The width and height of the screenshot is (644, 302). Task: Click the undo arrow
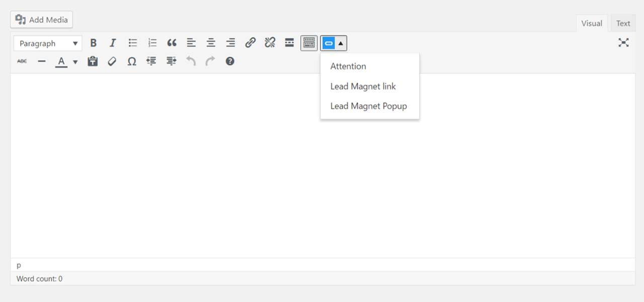pyautogui.click(x=191, y=61)
